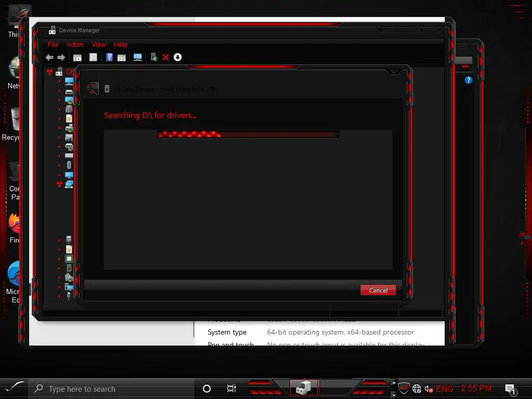Click the Update device driver icon
Viewport: 532px width, 399px height.
pyautogui.click(x=154, y=57)
